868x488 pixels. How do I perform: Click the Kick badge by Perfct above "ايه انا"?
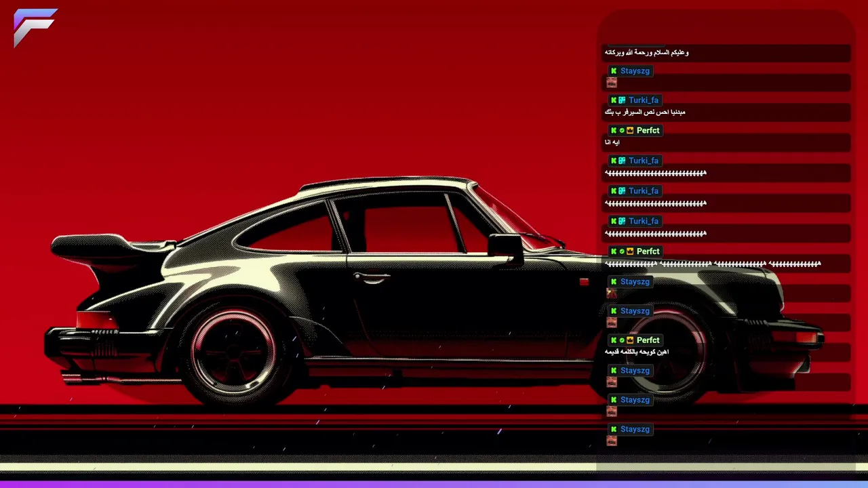click(614, 130)
